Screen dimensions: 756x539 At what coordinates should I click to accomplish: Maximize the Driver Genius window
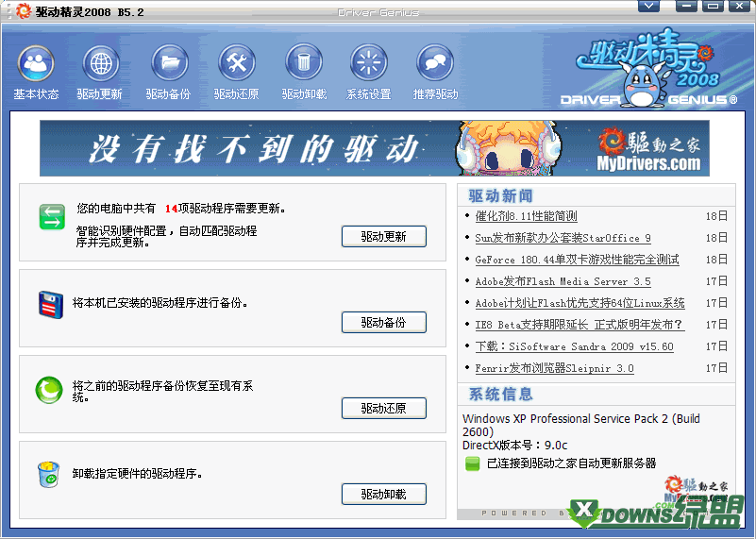point(713,6)
